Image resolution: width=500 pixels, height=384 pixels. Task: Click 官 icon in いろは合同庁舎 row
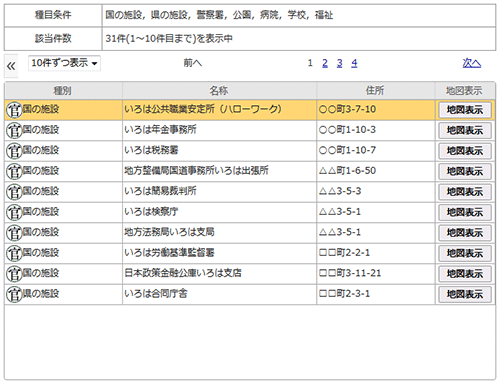(14, 295)
